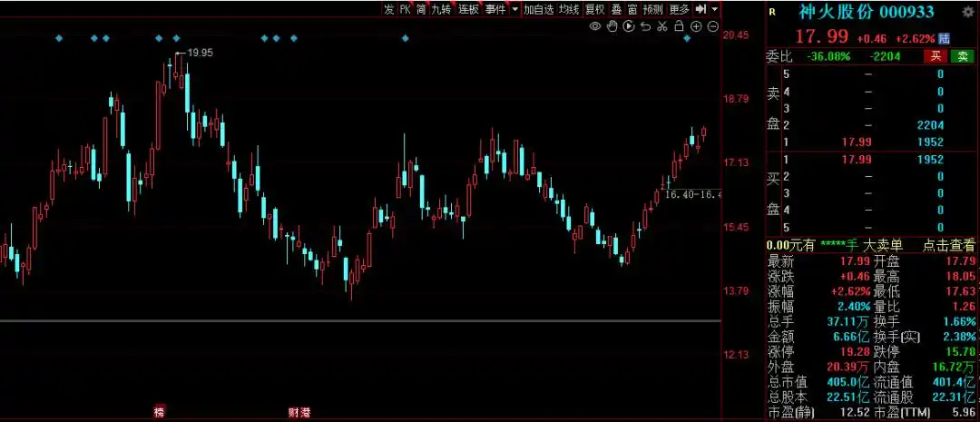Open the 九转 indicator tab

tap(441, 9)
